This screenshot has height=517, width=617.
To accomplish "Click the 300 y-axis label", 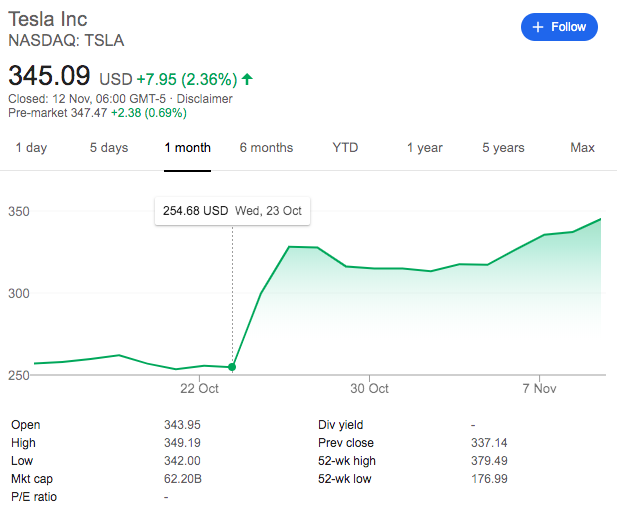I will (18, 294).
